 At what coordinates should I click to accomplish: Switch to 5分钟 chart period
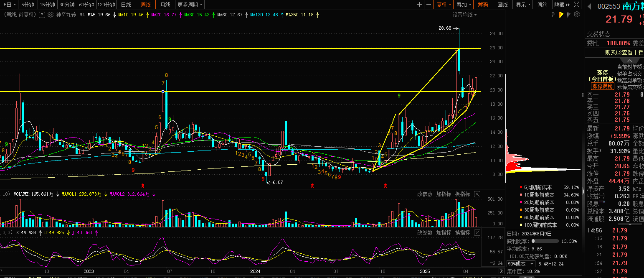click(x=28, y=5)
